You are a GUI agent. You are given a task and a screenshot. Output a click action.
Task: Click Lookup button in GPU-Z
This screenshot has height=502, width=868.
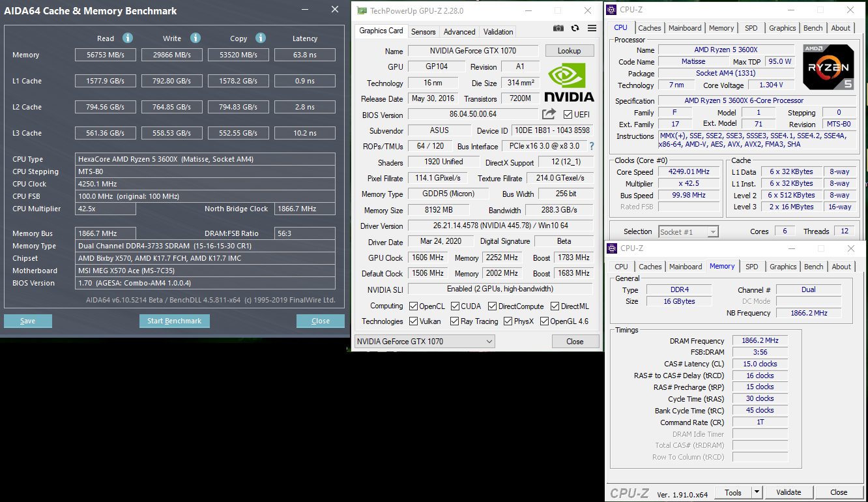[569, 50]
